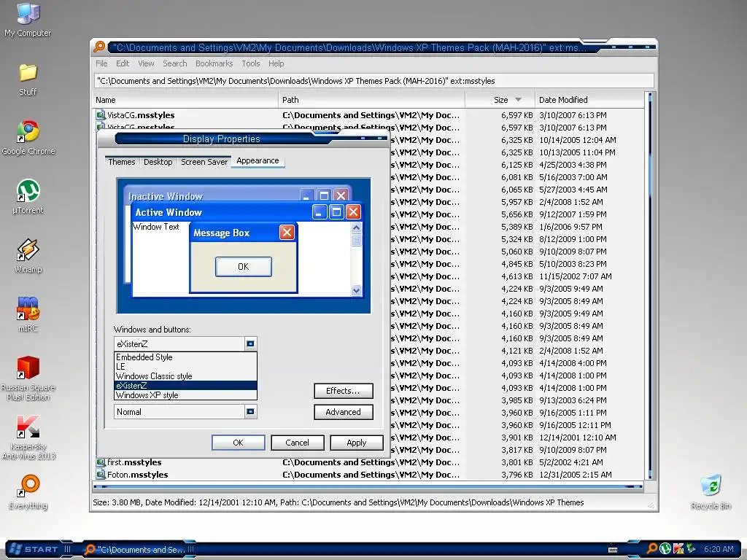
Task: Choose LE style from list
Action: [186, 367]
